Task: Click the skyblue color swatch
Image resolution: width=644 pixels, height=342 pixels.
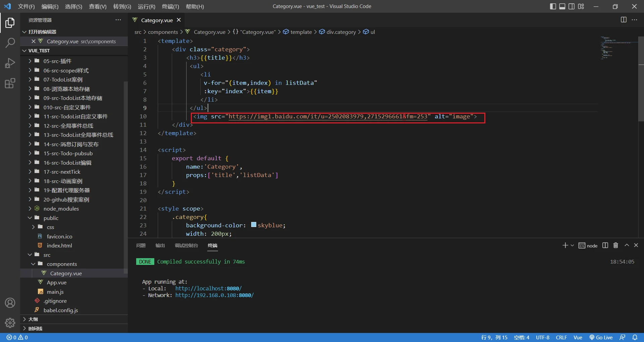Action: (x=254, y=225)
